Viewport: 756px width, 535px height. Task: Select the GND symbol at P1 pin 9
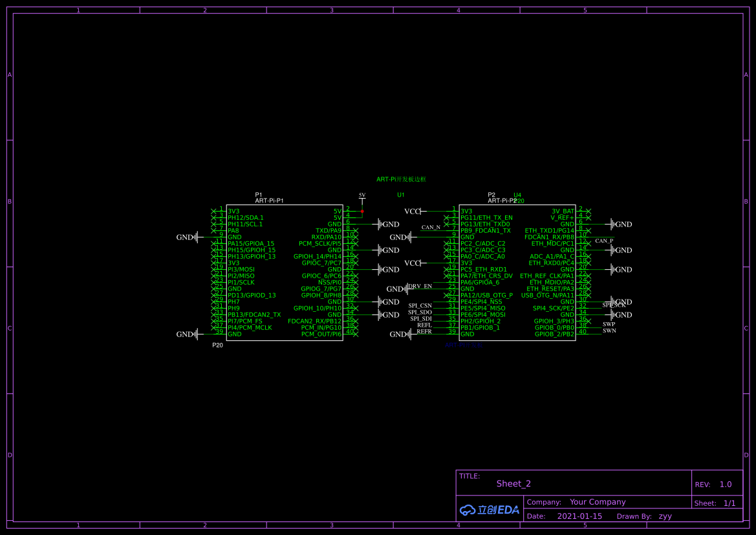[187, 237]
